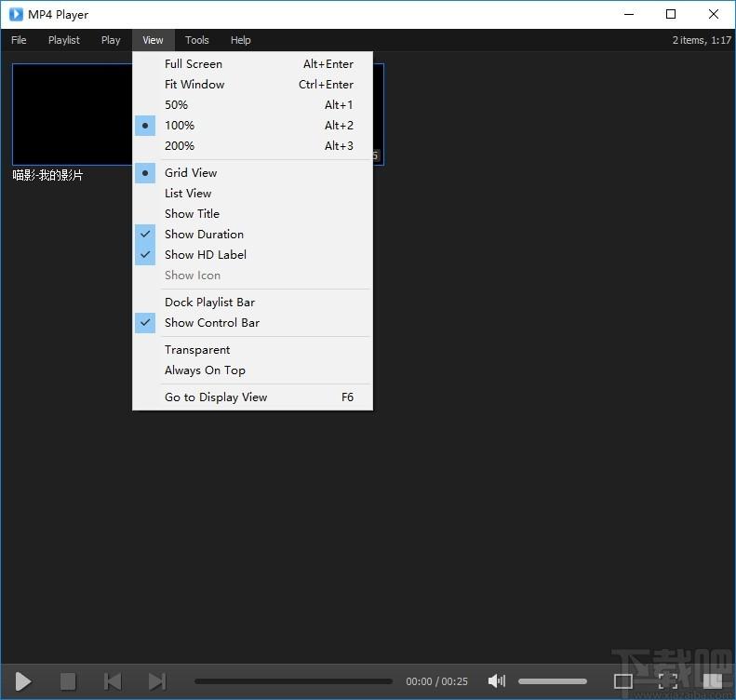This screenshot has width=736, height=700.
Task: Open the Play menu
Action: pos(111,40)
